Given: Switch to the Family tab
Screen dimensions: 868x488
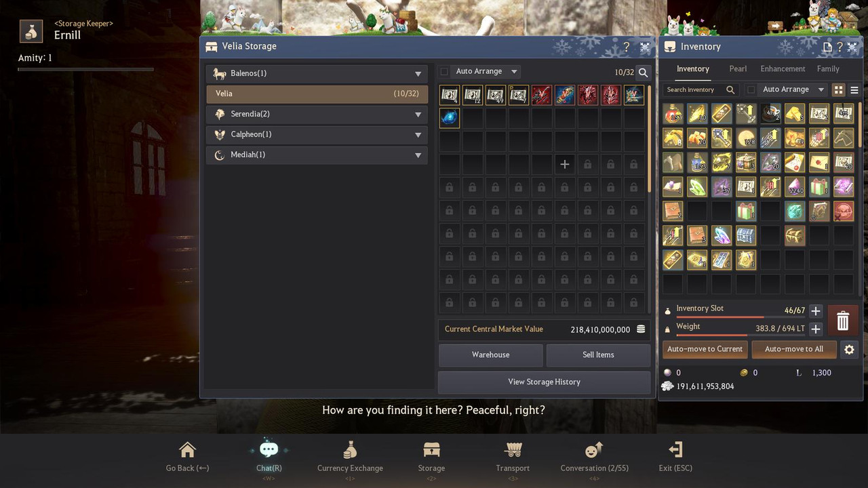Looking at the screenshot, I should 828,68.
